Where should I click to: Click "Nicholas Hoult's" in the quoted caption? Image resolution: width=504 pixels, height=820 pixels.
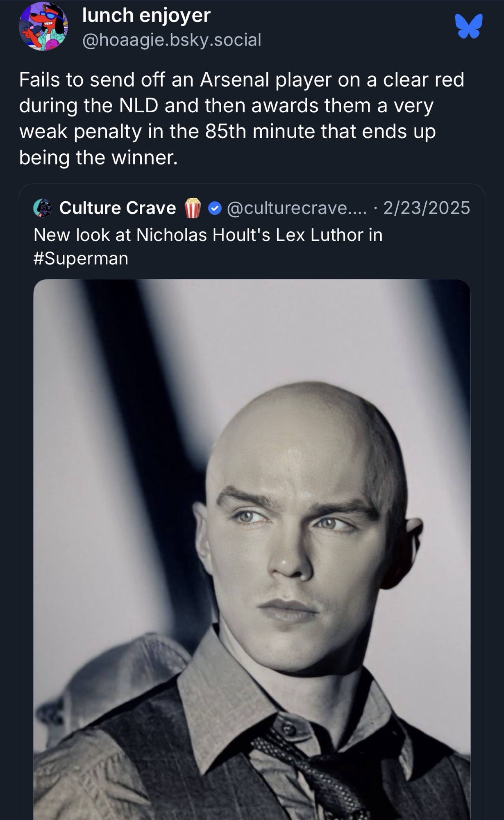[x=203, y=235]
